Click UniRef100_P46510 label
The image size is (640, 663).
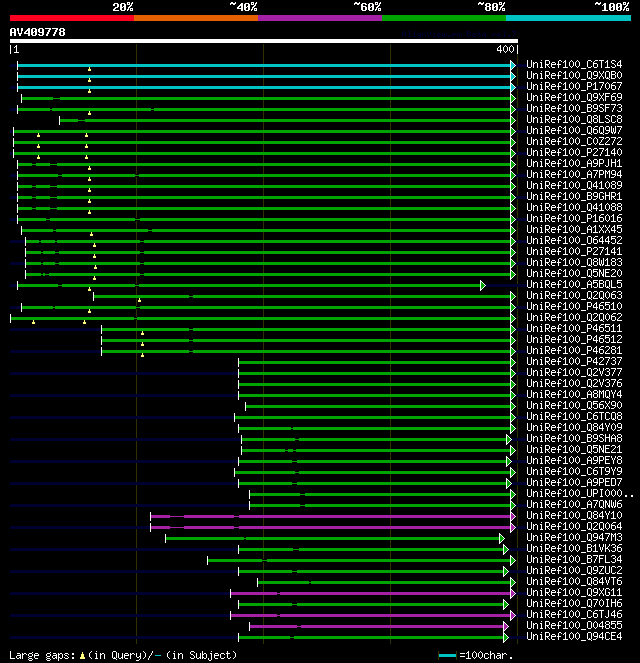(x=574, y=306)
